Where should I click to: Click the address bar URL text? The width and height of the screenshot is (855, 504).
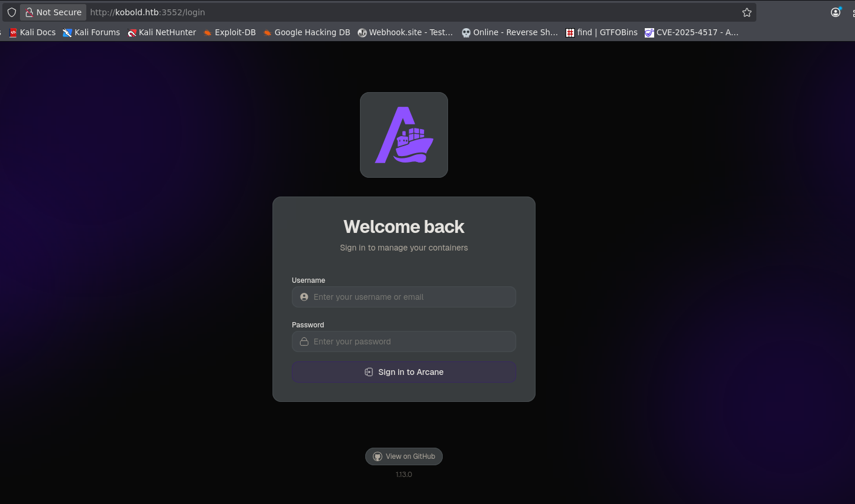147,12
